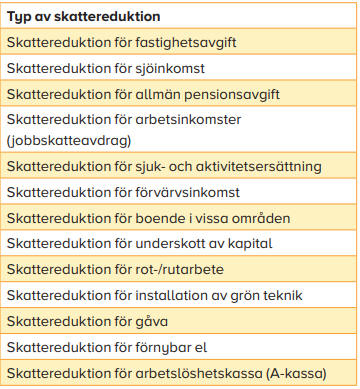Select the 'allmän pensionsavgift' row
360x389 pixels.
tap(179, 94)
